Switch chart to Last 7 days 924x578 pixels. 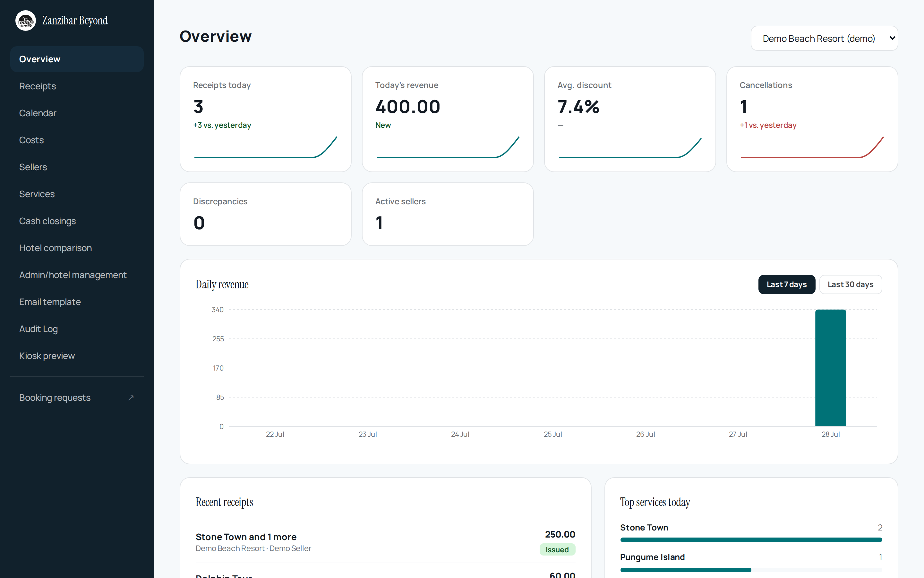click(786, 285)
